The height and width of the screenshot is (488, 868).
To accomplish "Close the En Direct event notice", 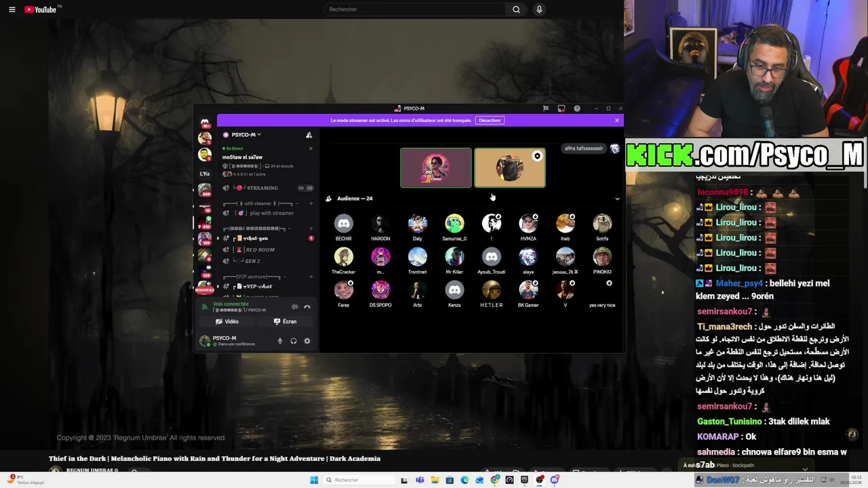I will coord(311,148).
